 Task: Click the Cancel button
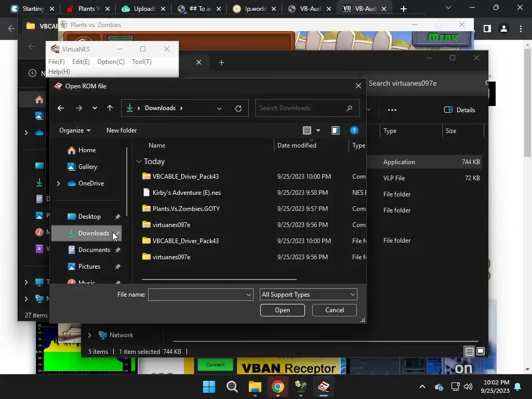pos(334,310)
